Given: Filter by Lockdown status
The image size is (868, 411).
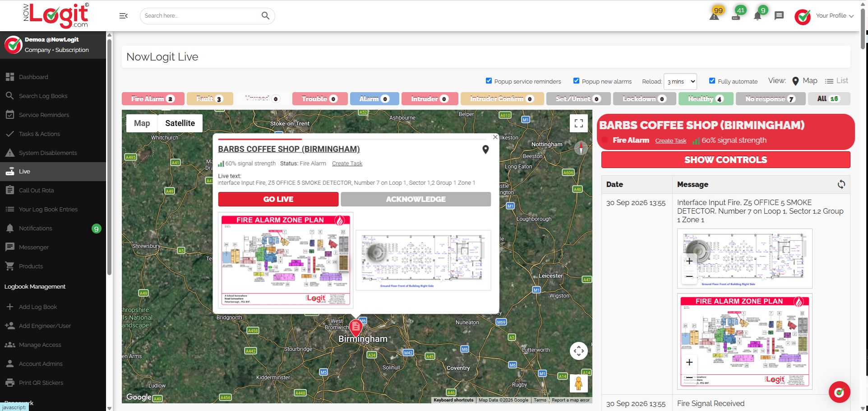Looking at the screenshot, I should point(645,98).
